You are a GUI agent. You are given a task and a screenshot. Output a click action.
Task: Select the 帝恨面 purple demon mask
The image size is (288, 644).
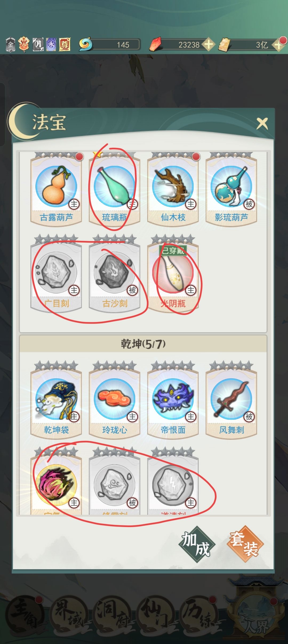(x=173, y=400)
